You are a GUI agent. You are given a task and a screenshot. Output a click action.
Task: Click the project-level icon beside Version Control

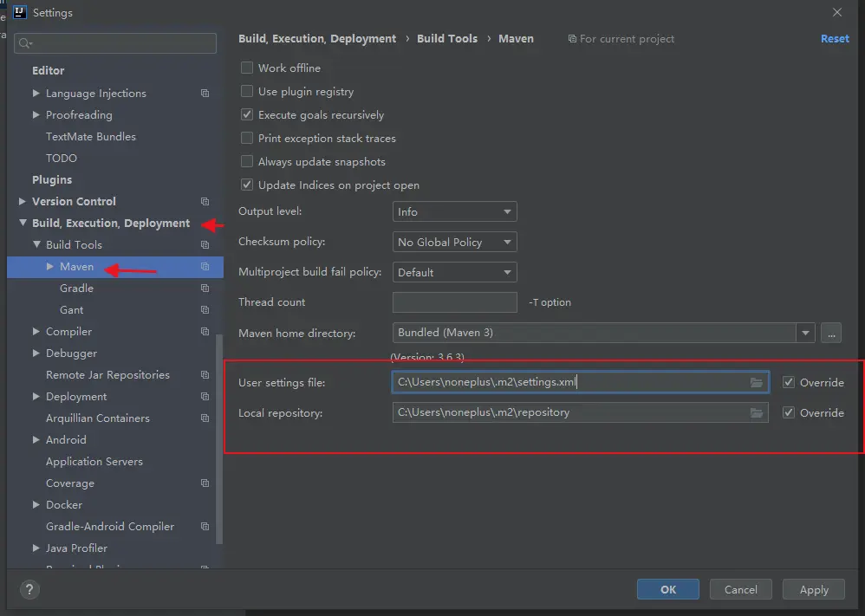205,201
